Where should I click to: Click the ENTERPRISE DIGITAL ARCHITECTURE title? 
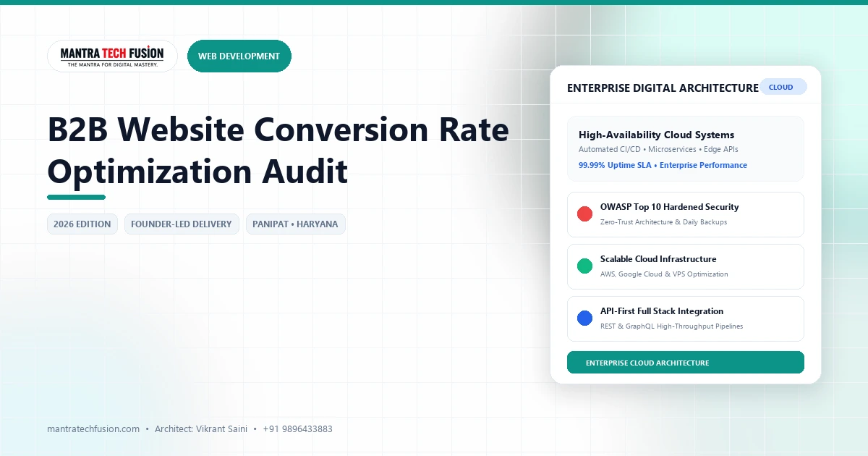(x=663, y=88)
